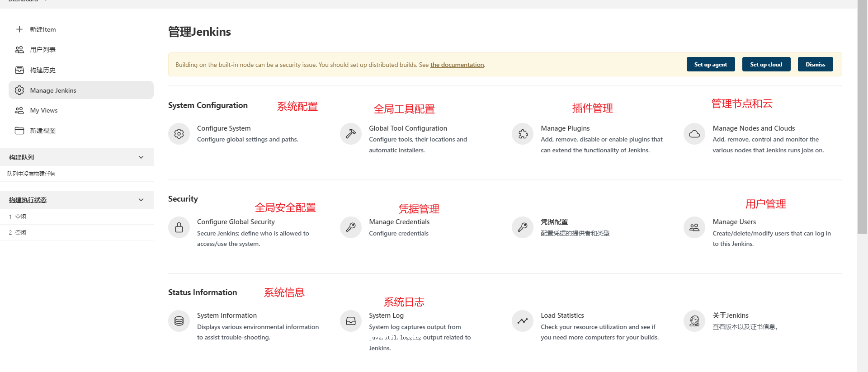Open the Configure Global Security title
Screen dimensions: 868x372
click(236, 222)
